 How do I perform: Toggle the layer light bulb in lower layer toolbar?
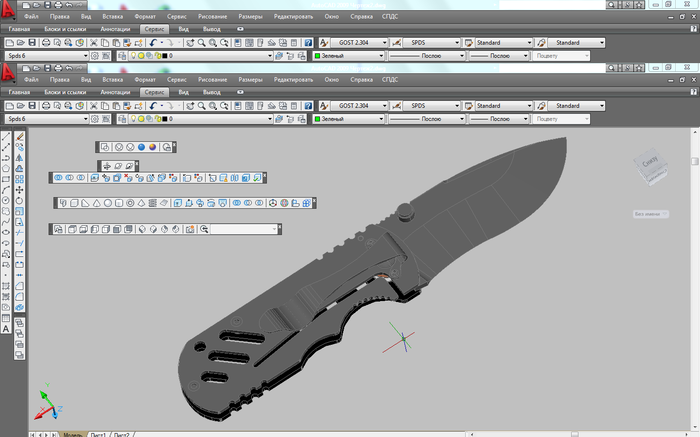pos(133,119)
